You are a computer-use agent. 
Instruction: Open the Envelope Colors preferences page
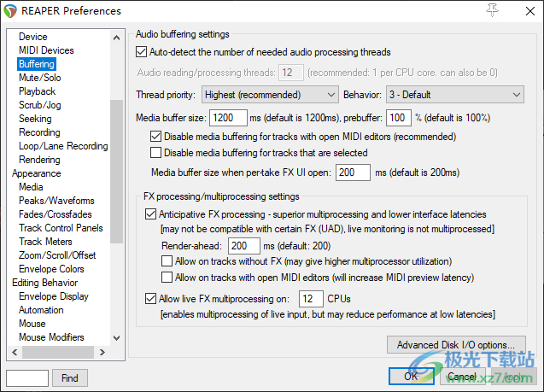[51, 269]
